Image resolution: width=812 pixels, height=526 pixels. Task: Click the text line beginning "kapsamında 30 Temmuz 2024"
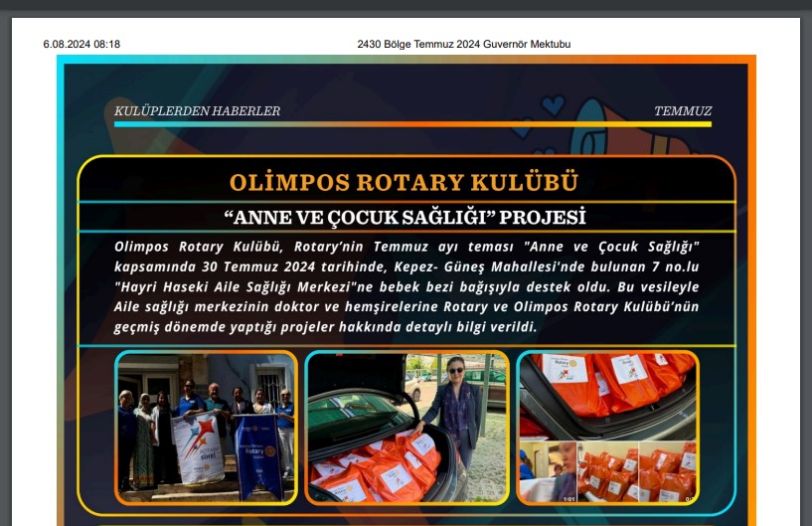click(x=406, y=266)
